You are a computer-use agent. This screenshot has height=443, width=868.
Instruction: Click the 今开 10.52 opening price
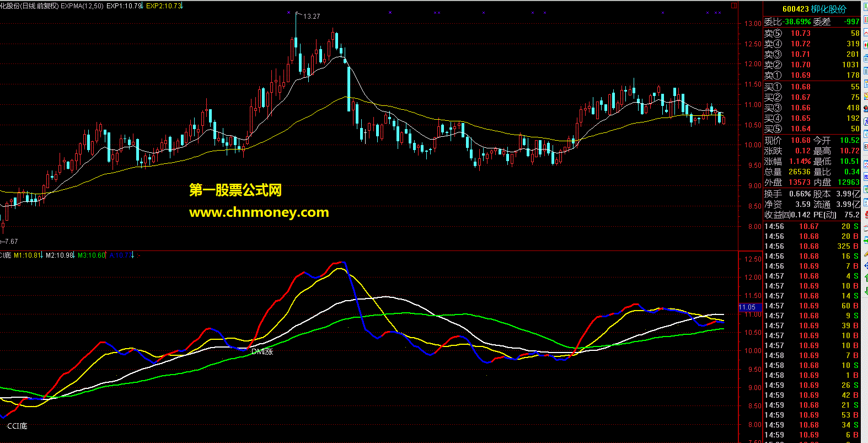tap(850, 141)
